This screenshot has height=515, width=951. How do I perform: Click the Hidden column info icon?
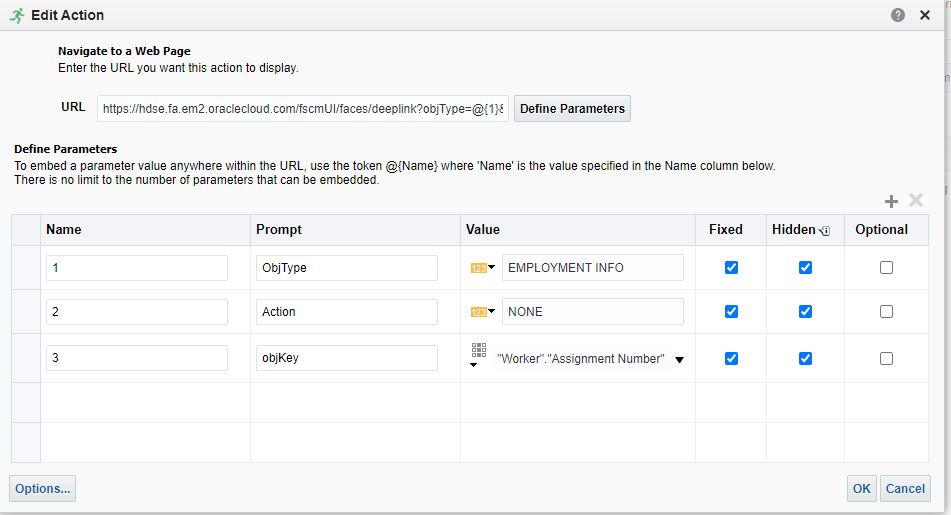tap(824, 231)
